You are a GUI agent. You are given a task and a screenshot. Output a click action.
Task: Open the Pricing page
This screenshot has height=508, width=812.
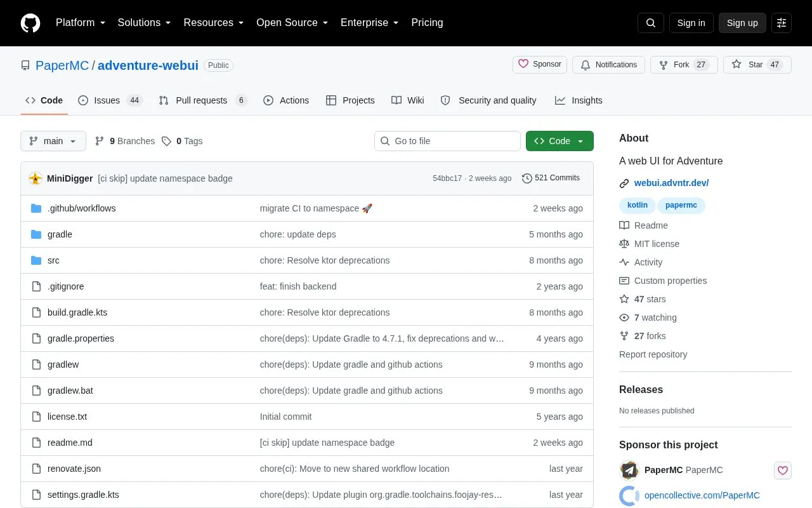[427, 23]
